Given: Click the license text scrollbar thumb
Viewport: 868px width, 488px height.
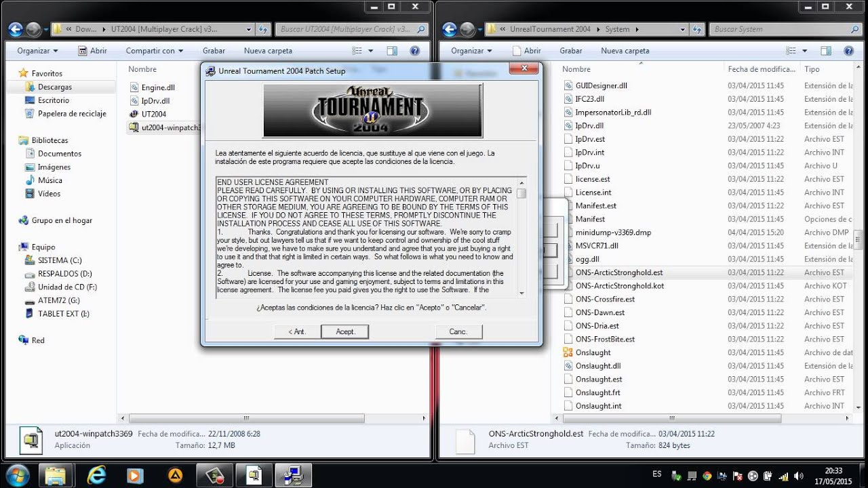Looking at the screenshot, I should click(x=521, y=193).
